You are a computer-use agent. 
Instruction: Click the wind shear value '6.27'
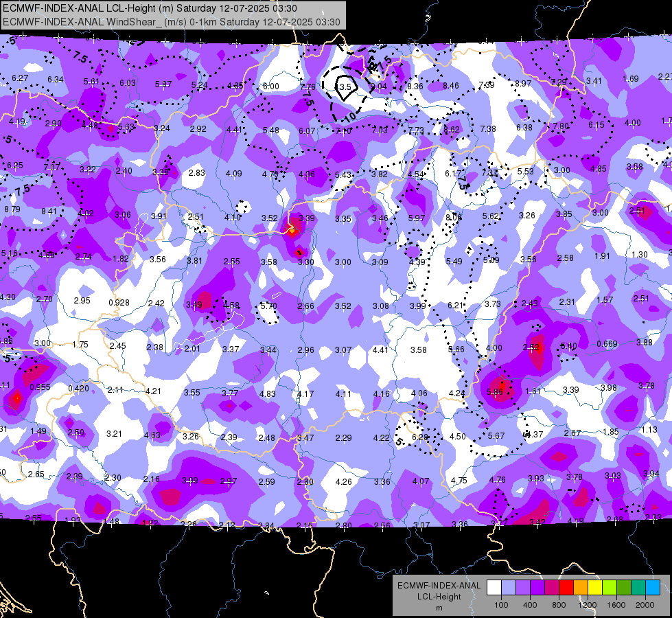[20, 78]
